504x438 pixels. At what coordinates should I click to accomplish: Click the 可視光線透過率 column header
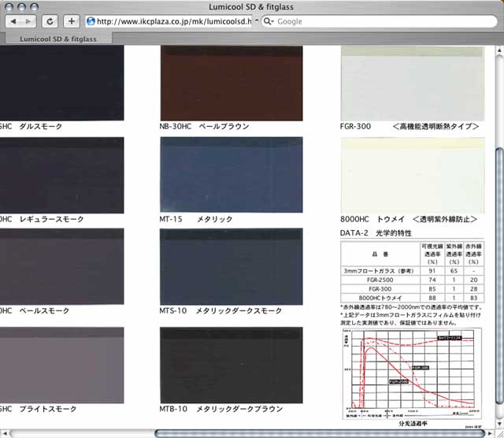(432, 254)
